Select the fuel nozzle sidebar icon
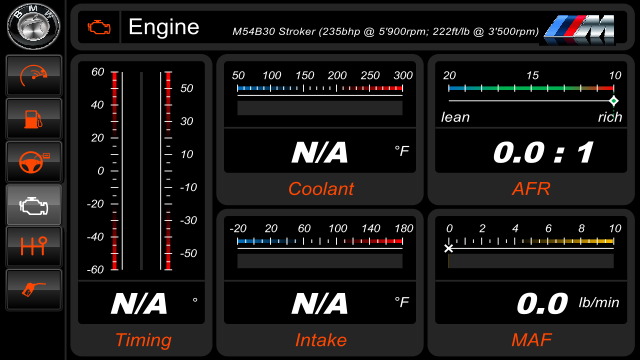The image size is (640, 360). [34, 289]
